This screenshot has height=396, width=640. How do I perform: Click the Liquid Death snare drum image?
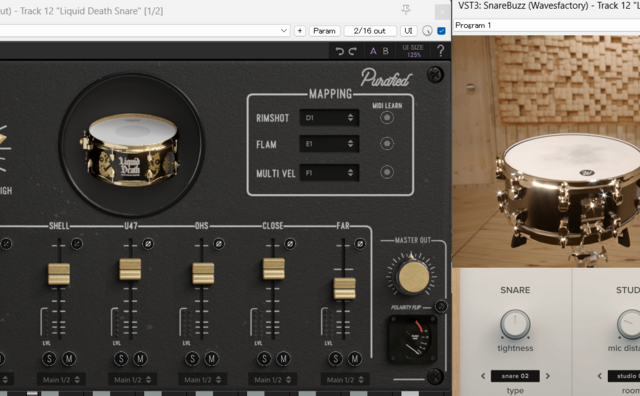point(131,150)
